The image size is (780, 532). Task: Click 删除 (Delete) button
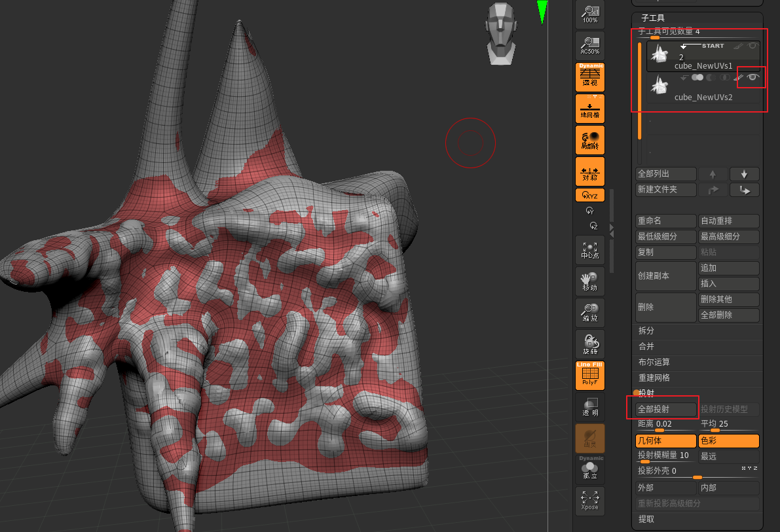click(666, 308)
